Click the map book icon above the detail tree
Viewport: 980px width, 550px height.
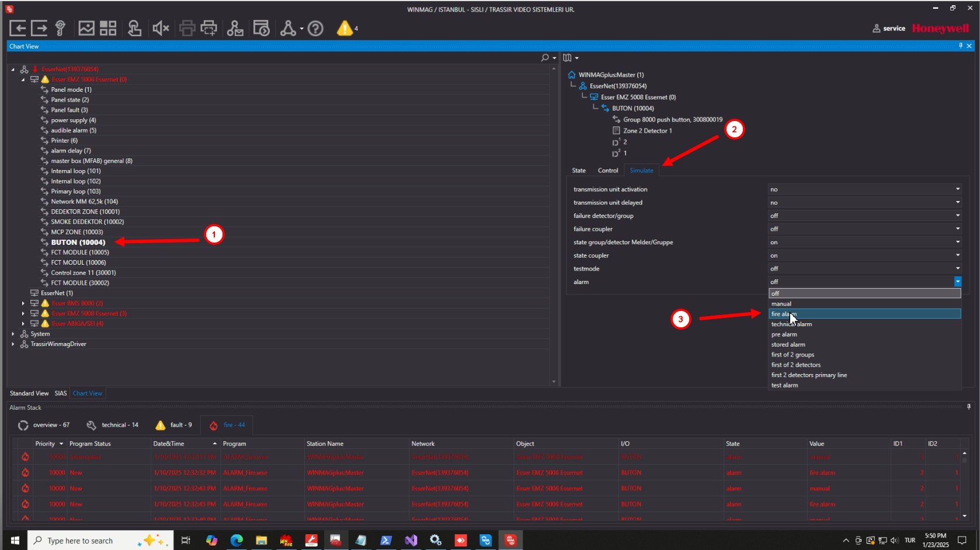(x=567, y=58)
